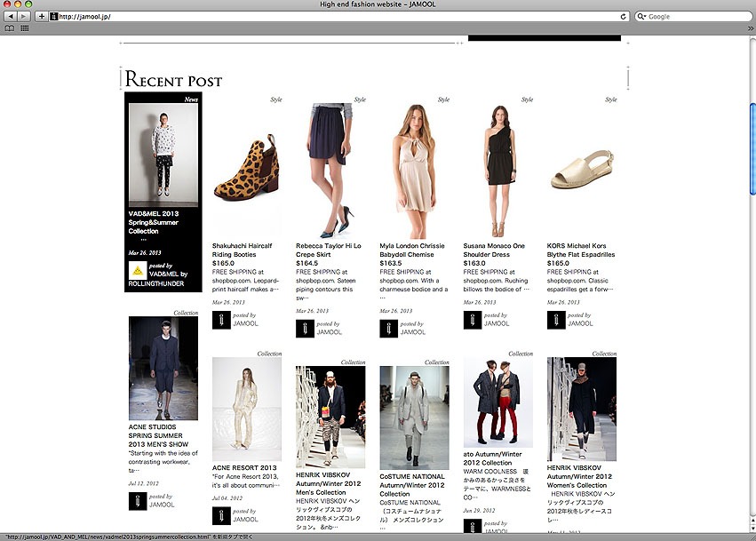Reload the page with the refresh icon
The image size is (756, 541).
pos(623,15)
